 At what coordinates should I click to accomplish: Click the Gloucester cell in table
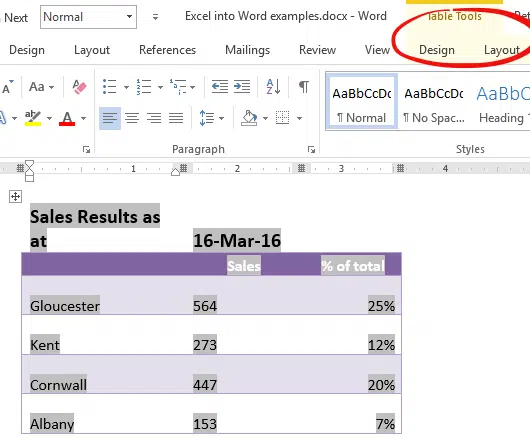pyautogui.click(x=65, y=306)
